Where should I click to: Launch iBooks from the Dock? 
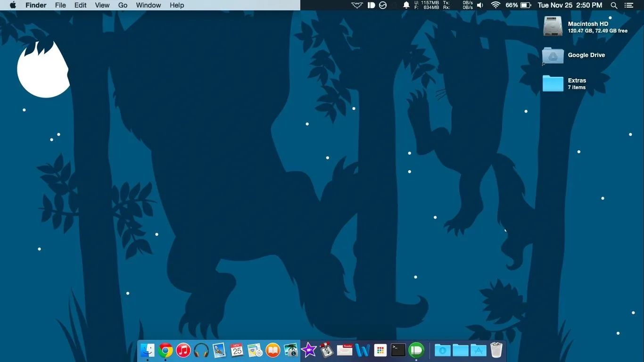273,350
